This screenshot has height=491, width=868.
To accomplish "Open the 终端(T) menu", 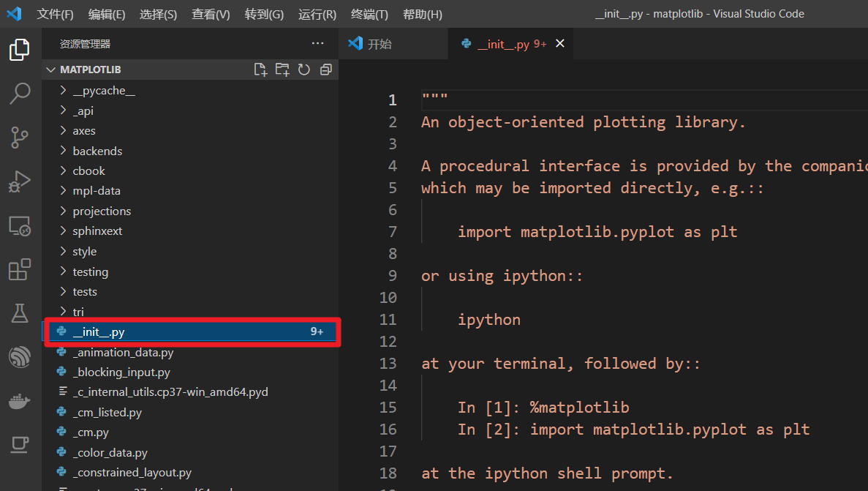I will (369, 15).
